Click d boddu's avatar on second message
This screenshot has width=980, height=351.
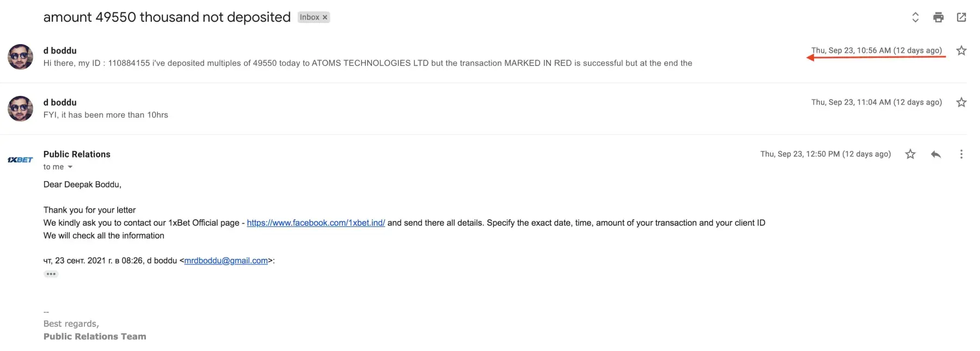point(21,108)
